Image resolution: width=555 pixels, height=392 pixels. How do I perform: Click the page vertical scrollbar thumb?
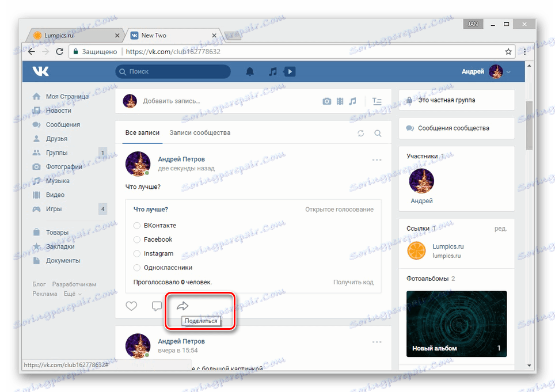529,125
